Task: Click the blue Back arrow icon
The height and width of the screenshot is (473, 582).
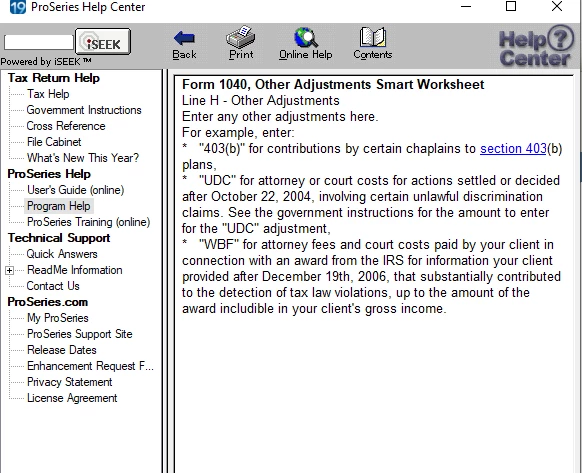Action: point(184,38)
